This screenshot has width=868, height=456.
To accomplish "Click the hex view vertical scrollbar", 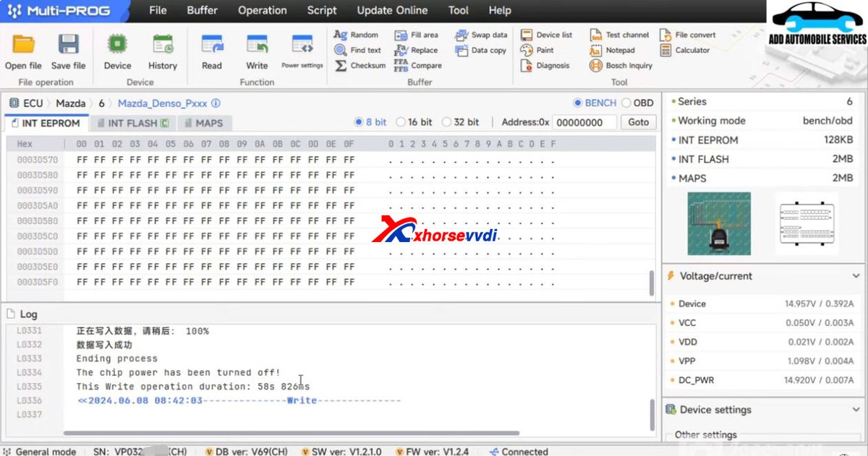I will point(652,283).
